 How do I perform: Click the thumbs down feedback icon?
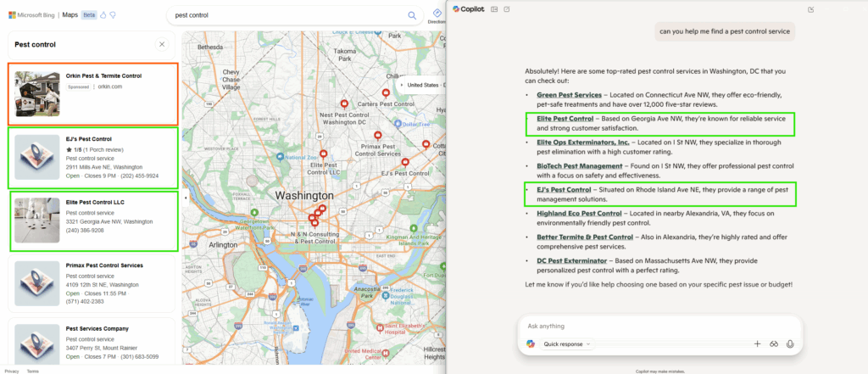pyautogui.click(x=113, y=14)
